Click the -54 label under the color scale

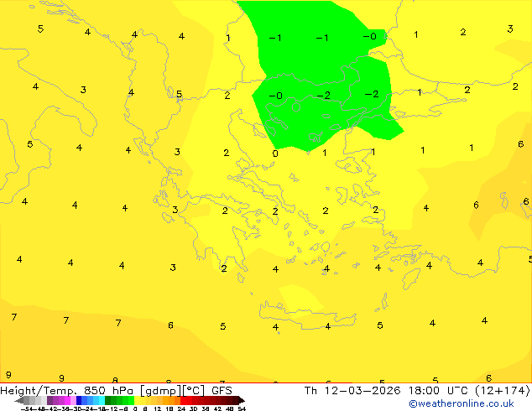tap(27, 409)
